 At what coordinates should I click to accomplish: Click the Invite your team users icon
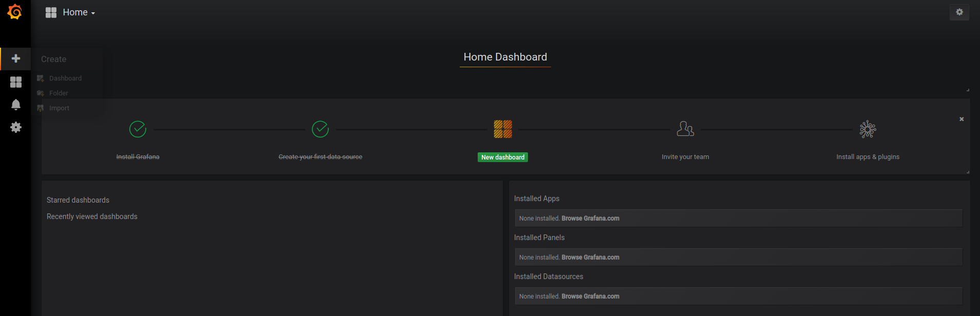(x=685, y=129)
